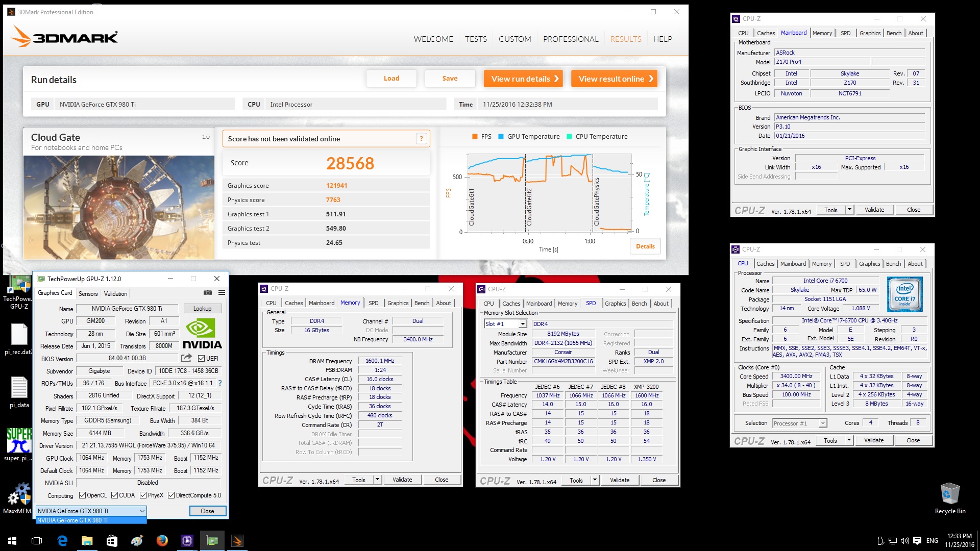Switch to CPU-Z via taskbar icon
Screen dimensions: 980x551
point(187,541)
